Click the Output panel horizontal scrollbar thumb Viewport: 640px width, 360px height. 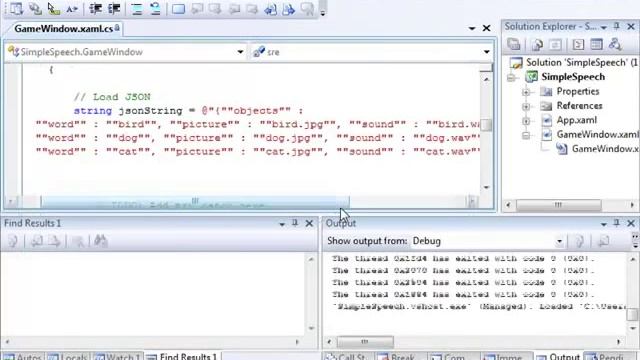point(365,342)
